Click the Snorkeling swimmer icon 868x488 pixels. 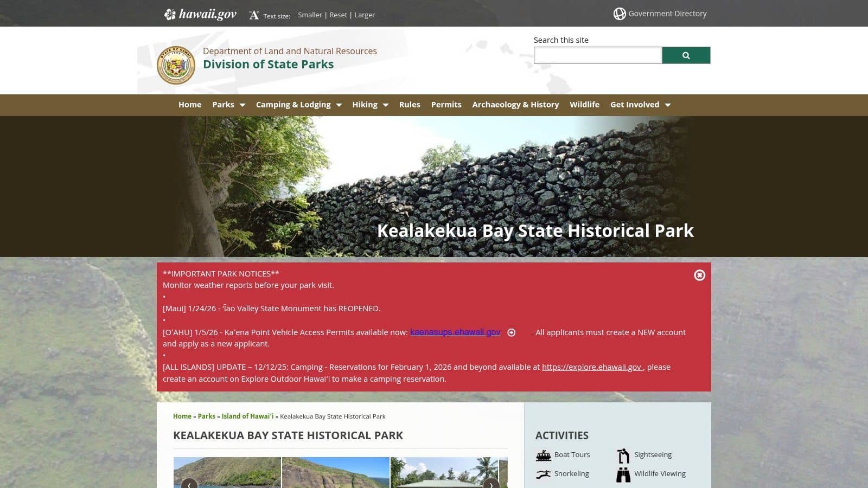(544, 474)
